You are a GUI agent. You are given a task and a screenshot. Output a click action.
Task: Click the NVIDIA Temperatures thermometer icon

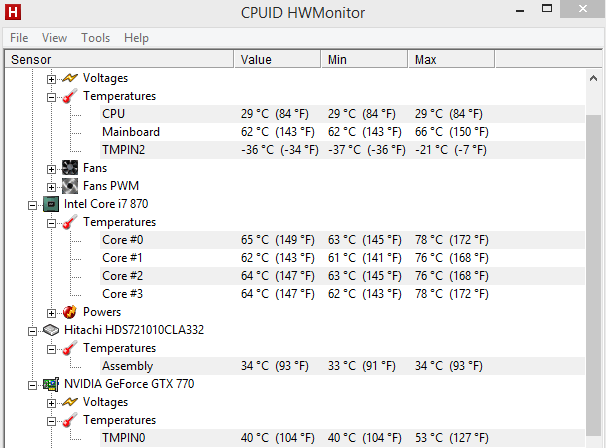(70, 420)
